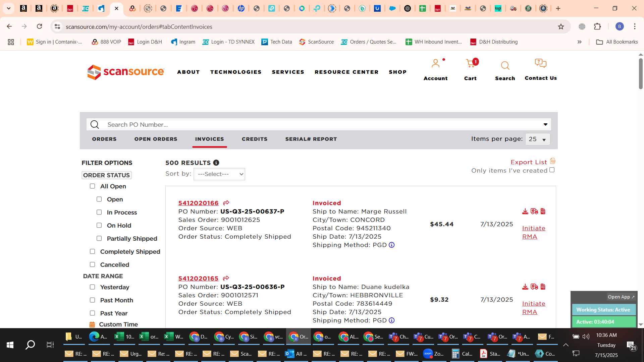Screen dimensions: 644x362
Task: Open Chrome profile B avatar
Action: [620, 26]
